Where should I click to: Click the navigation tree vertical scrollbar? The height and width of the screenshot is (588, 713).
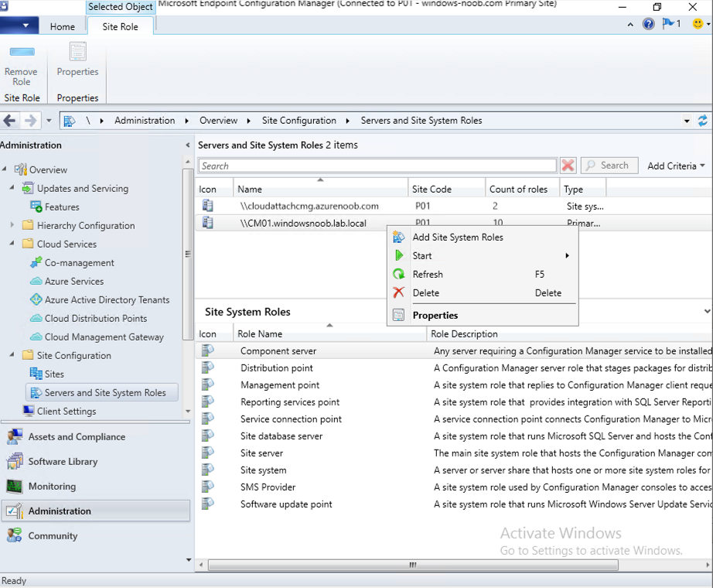[188, 254]
